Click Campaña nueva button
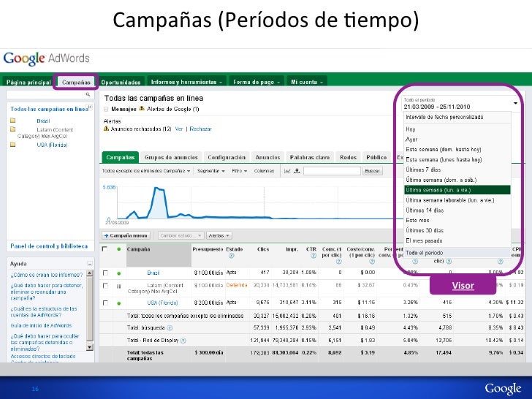The height and width of the screenshot is (399, 532). click(x=126, y=235)
